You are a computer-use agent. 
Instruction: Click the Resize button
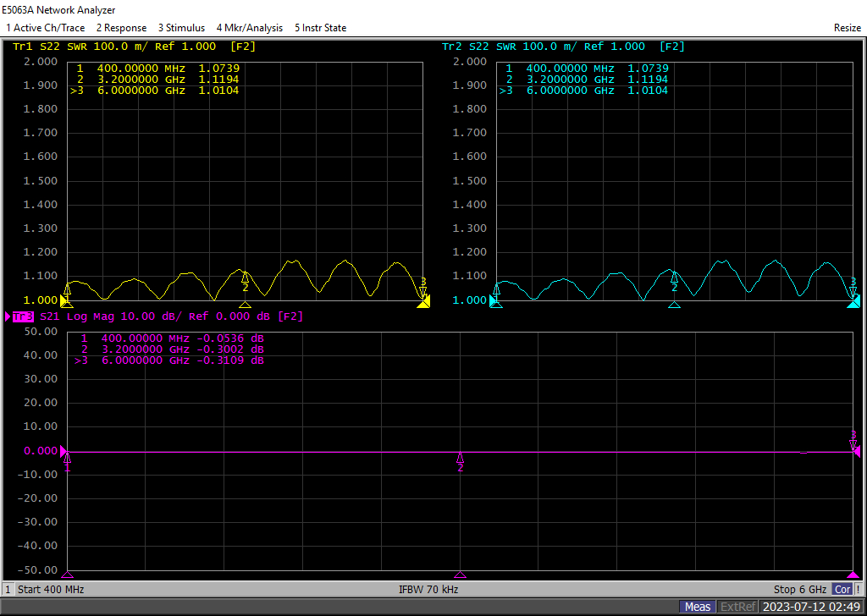coord(847,28)
